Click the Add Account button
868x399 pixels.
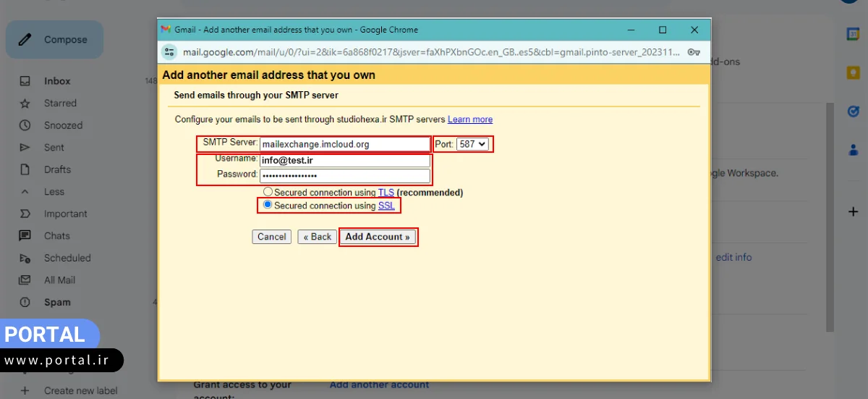[x=378, y=237]
